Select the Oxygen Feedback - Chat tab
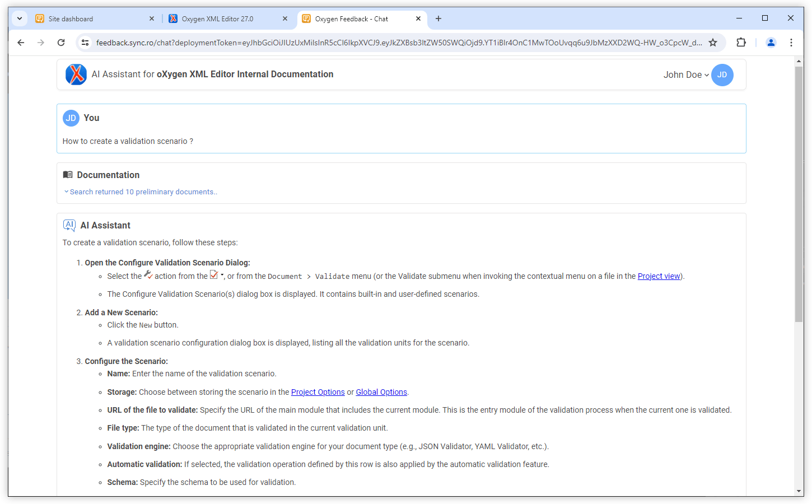This screenshot has width=812, height=504. click(362, 18)
